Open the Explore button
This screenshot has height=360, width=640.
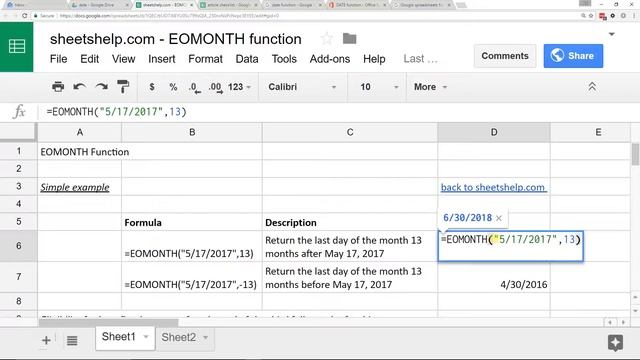(x=615, y=342)
